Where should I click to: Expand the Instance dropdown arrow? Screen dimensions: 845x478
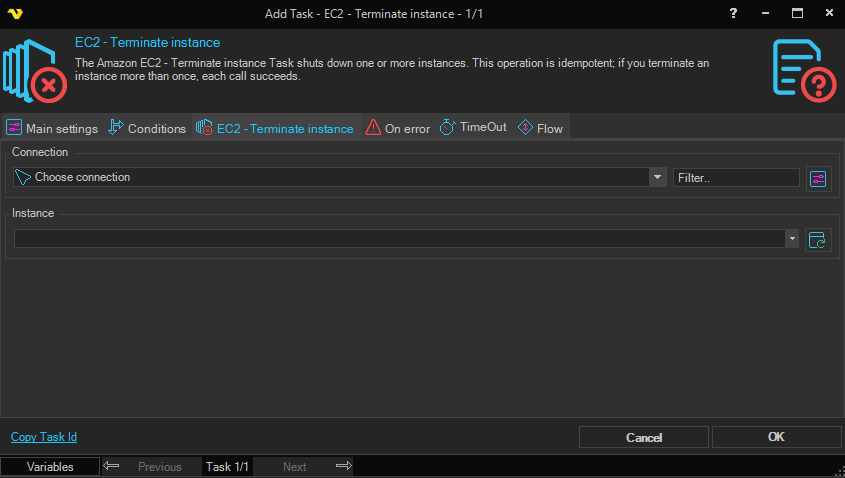pyautogui.click(x=792, y=239)
